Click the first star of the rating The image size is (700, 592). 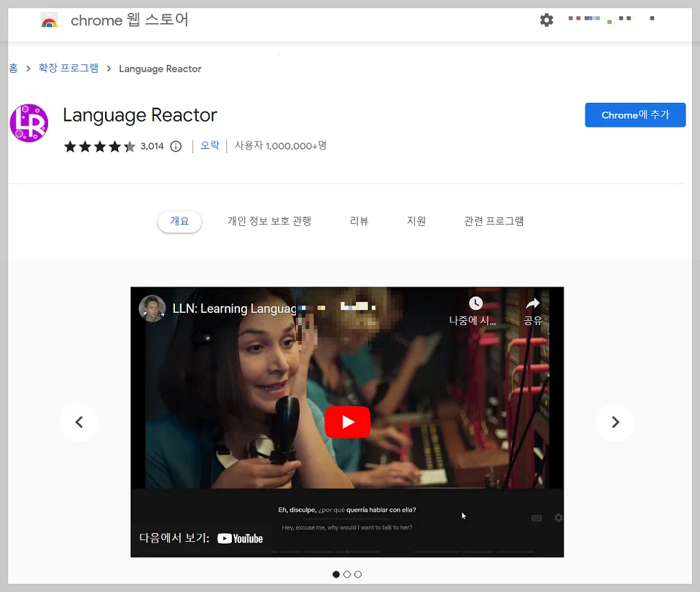pyautogui.click(x=70, y=145)
